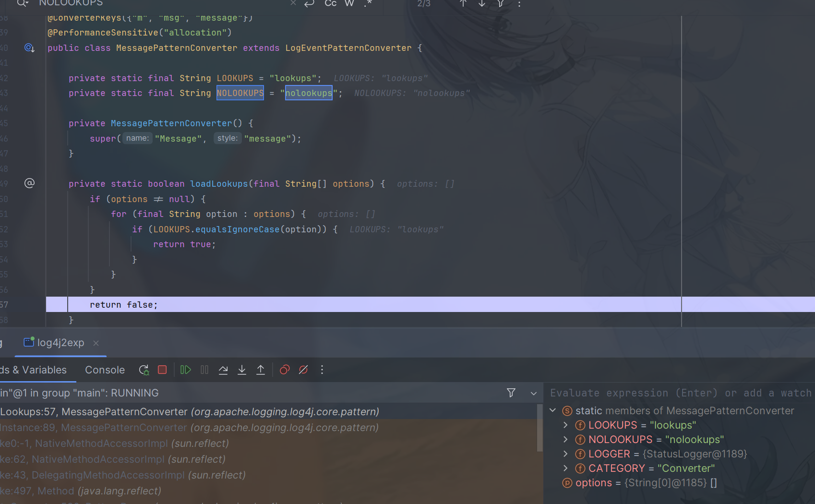The width and height of the screenshot is (815, 504).
Task: Mute all breakpoints
Action: (303, 370)
